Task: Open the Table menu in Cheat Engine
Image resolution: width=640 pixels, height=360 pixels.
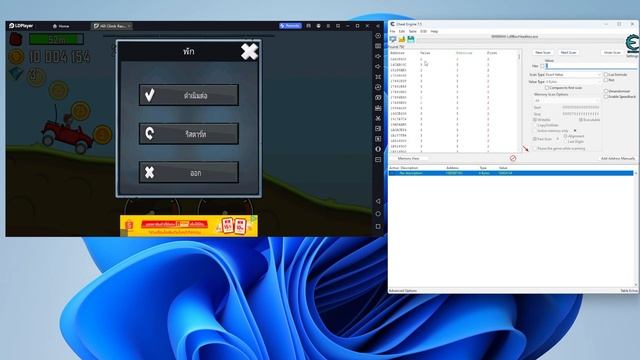Action: point(413,31)
